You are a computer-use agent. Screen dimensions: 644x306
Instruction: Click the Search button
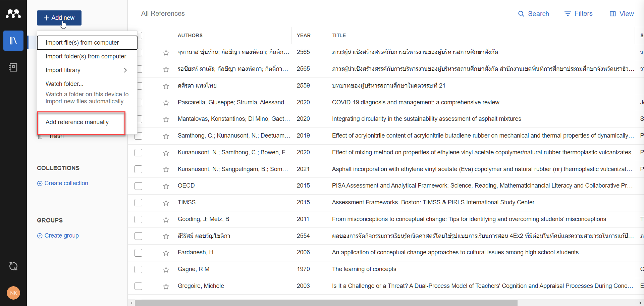(x=534, y=14)
